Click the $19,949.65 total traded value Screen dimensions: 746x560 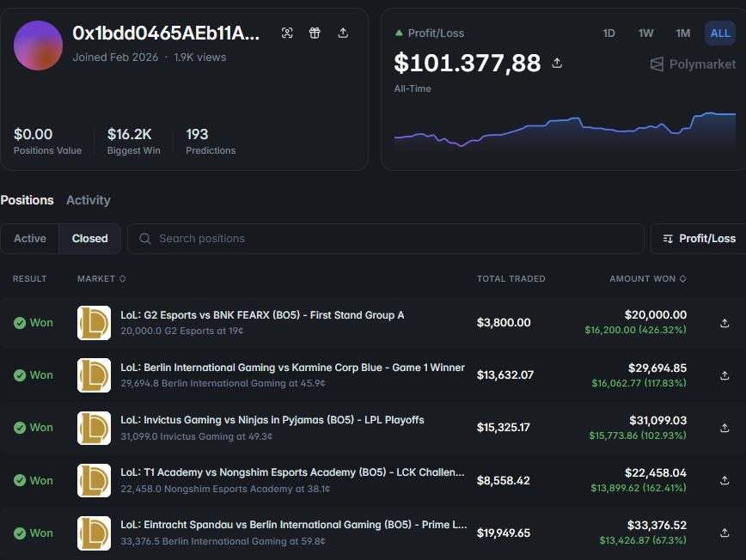click(x=504, y=533)
